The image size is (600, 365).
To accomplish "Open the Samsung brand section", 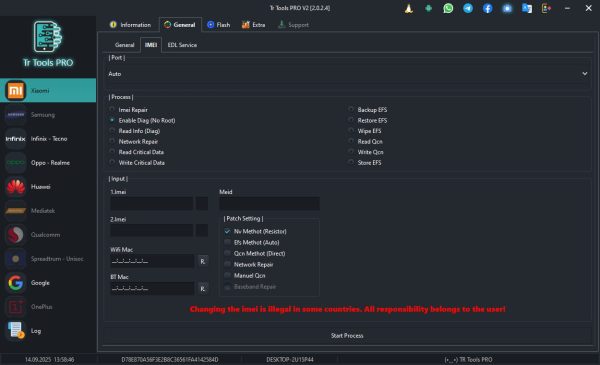I will pos(48,114).
